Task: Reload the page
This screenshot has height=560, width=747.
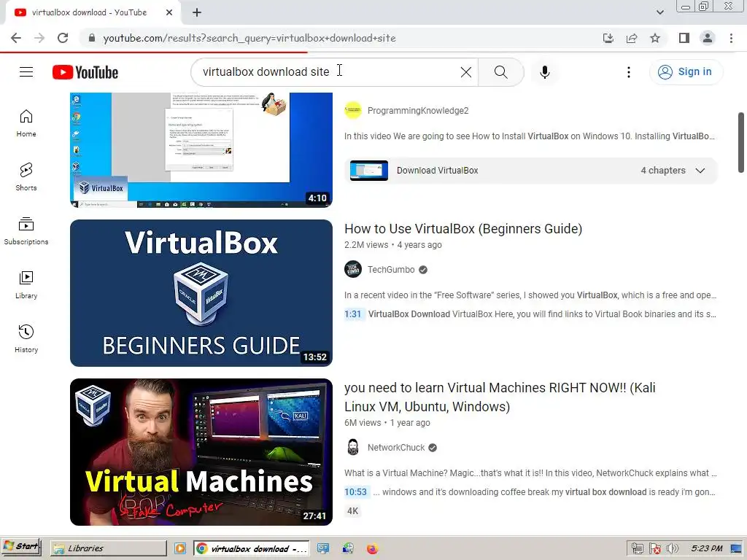Action: point(63,38)
